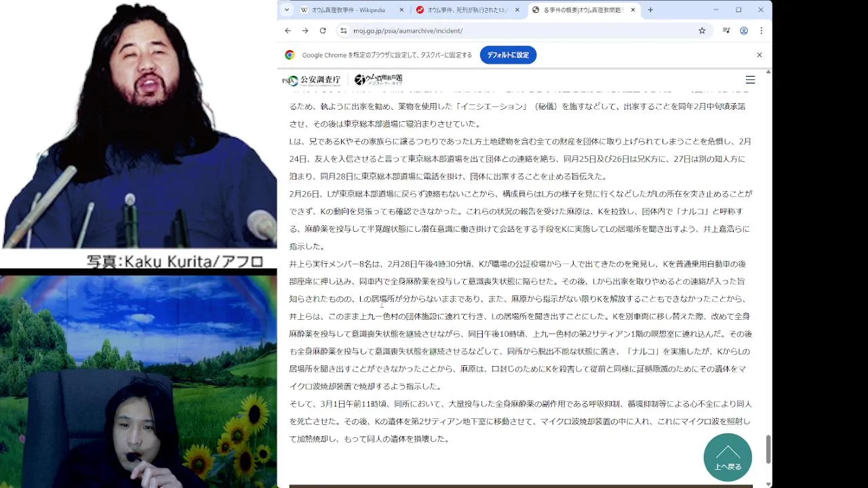Maximize the Chrome window
This screenshot has height=488, width=868.
(738, 10)
